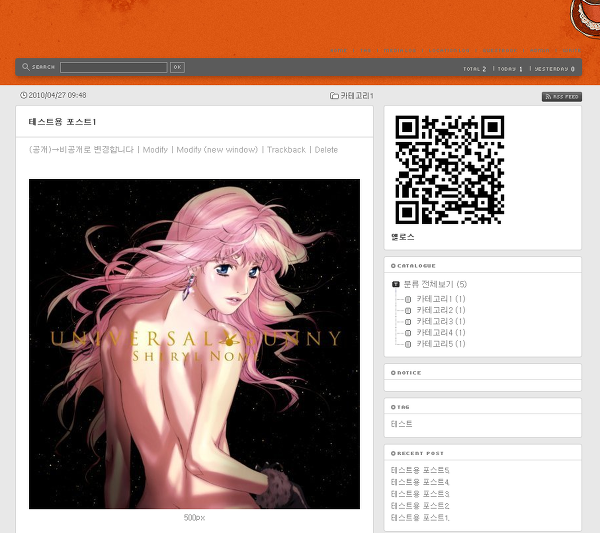Select 카테고리2 (1) in catalogue tree
Screen dimensions: 600x533
point(441,310)
